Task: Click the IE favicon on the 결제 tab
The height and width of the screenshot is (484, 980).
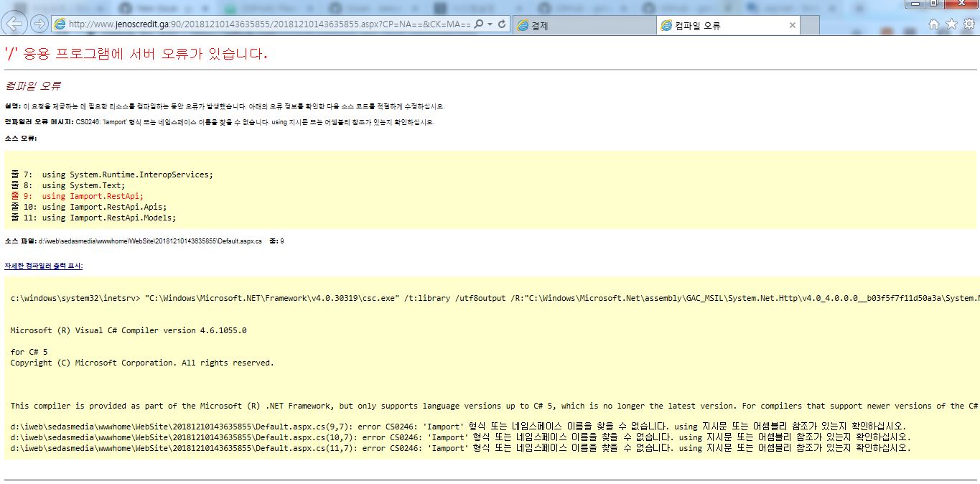Action: (523, 24)
